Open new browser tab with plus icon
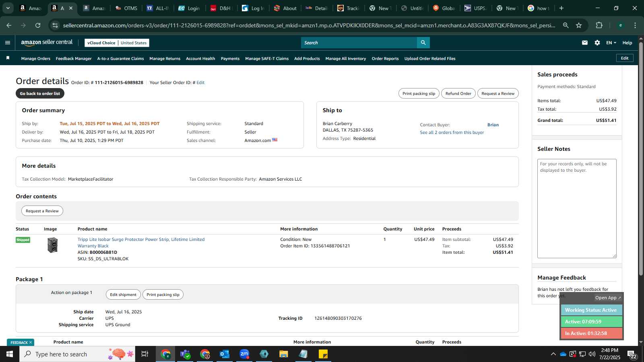 [x=561, y=8]
